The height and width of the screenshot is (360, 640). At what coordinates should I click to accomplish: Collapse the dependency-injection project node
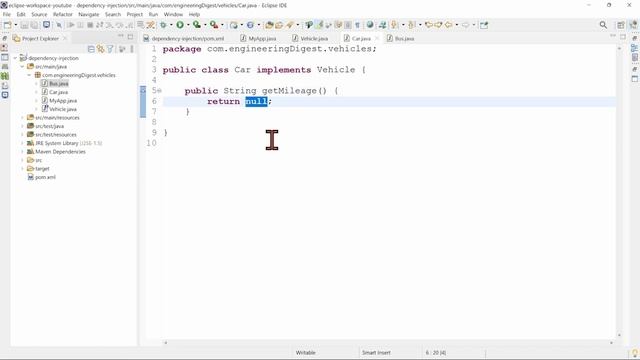pos(16,58)
